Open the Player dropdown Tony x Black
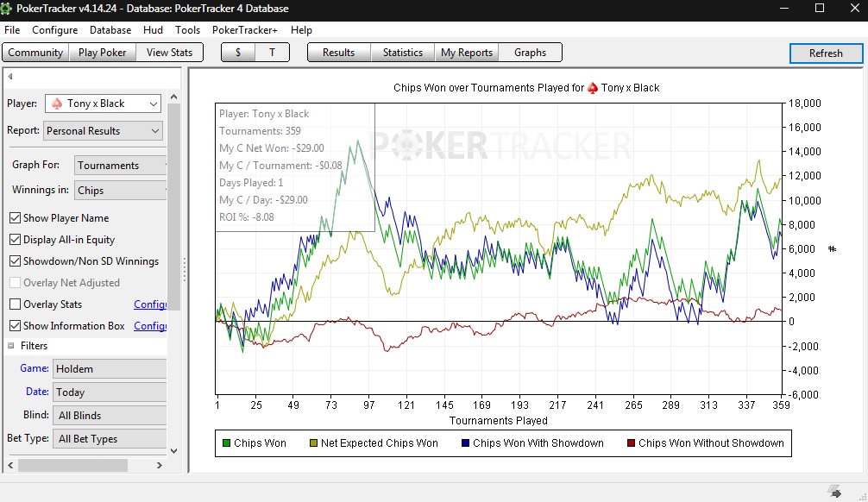Image resolution: width=868 pixels, height=502 pixels. pos(103,104)
